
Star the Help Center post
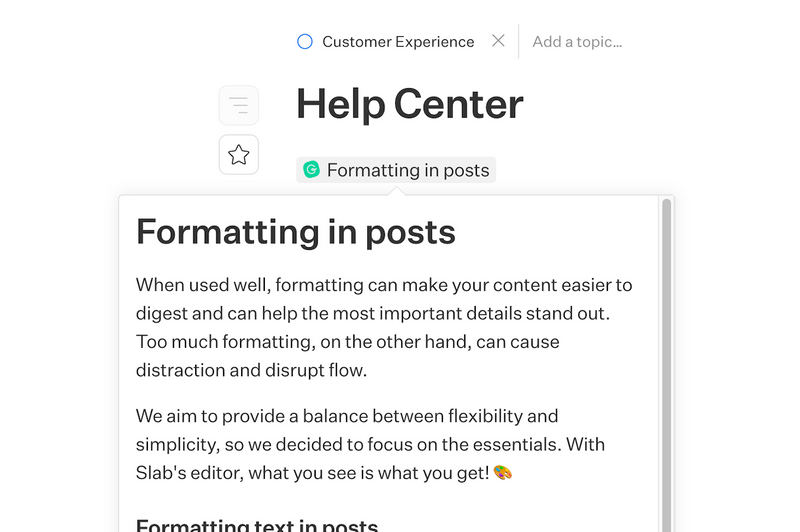tap(239, 155)
